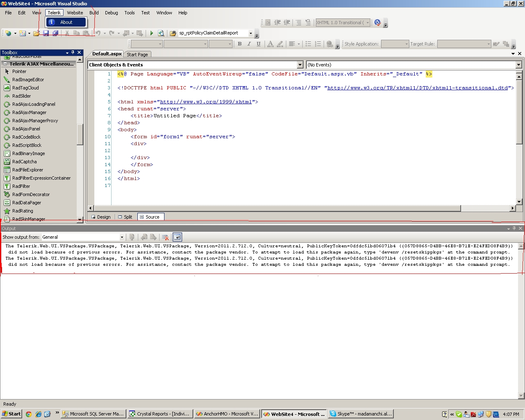Click the Save icon in toolbar

(x=46, y=33)
